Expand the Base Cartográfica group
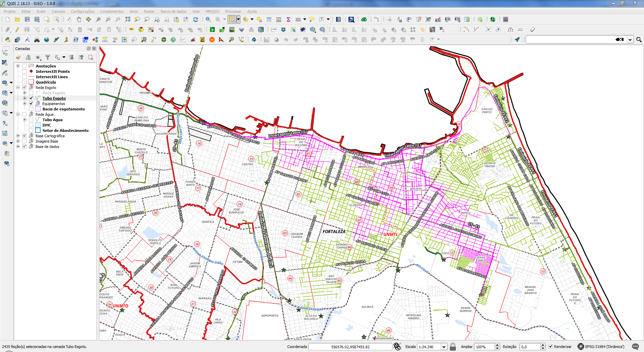The image size is (644, 352). pos(18,136)
